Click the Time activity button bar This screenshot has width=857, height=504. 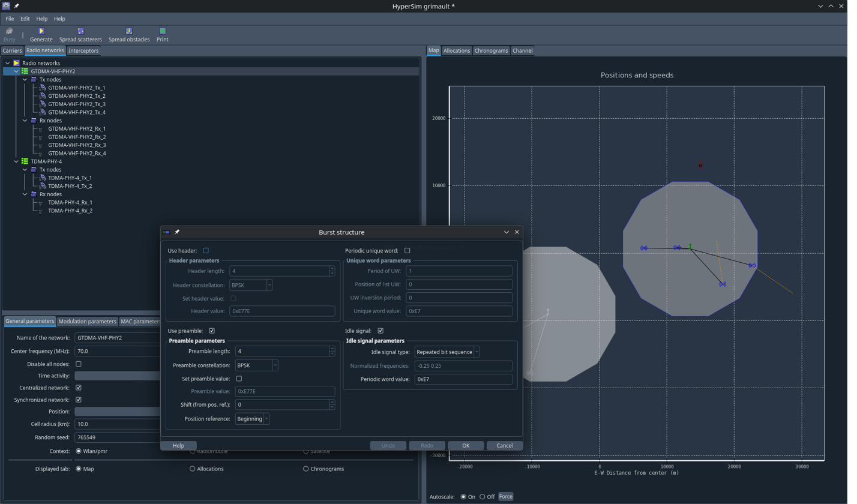pos(117,376)
